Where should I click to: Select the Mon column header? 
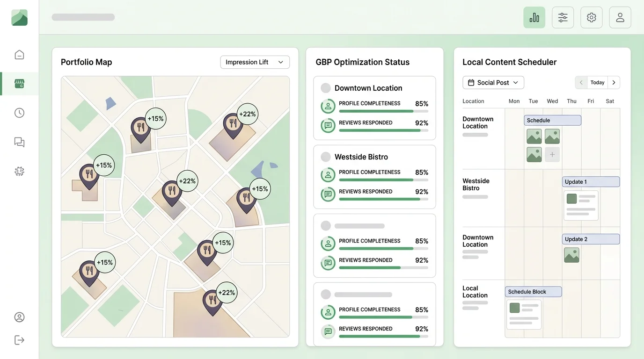click(514, 101)
